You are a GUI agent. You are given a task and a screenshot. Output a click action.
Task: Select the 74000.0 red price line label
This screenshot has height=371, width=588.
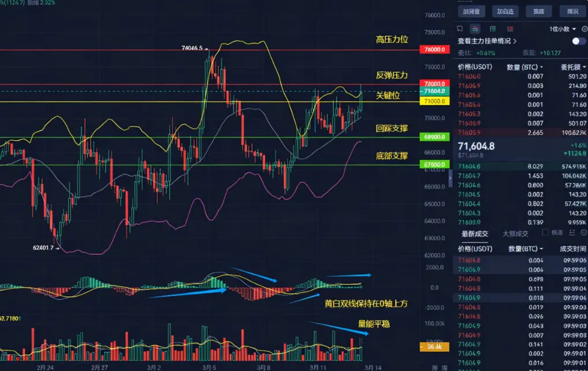point(434,50)
